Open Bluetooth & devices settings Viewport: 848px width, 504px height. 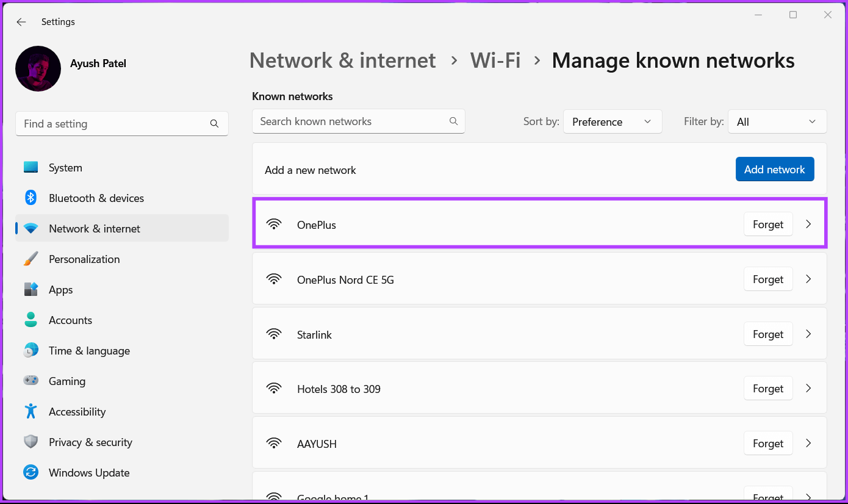(x=122, y=198)
